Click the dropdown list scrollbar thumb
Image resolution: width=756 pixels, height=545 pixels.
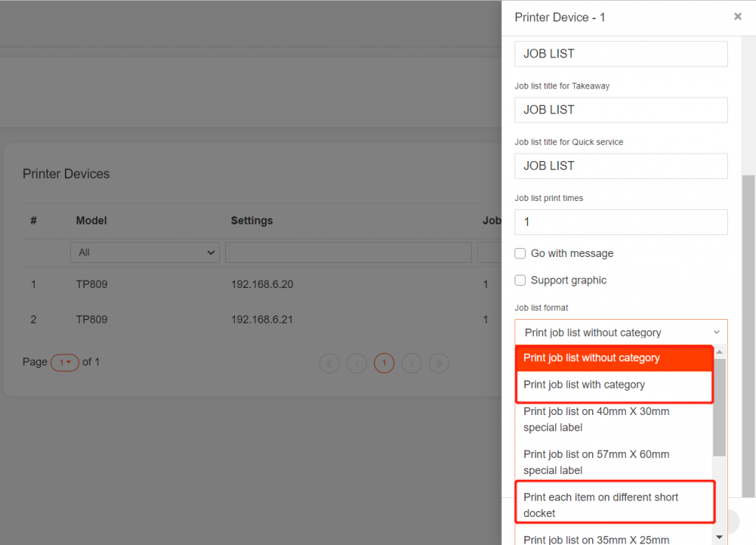tap(719, 408)
